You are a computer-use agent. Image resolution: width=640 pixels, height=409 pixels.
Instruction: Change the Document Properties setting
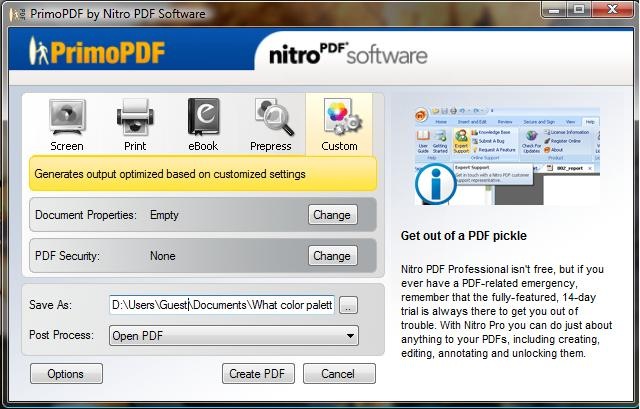pyautogui.click(x=332, y=215)
